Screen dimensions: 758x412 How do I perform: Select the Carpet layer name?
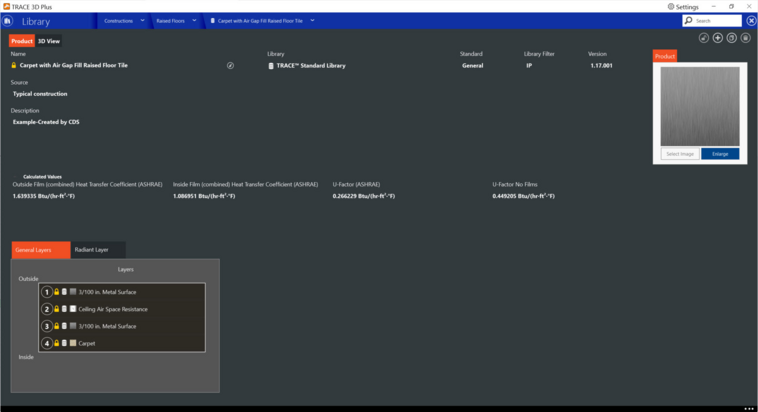click(x=87, y=343)
